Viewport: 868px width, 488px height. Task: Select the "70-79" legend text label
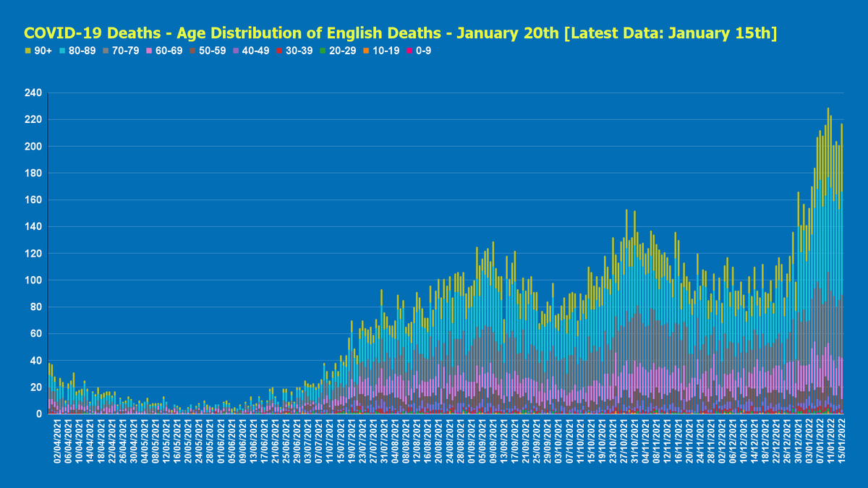click(x=125, y=51)
